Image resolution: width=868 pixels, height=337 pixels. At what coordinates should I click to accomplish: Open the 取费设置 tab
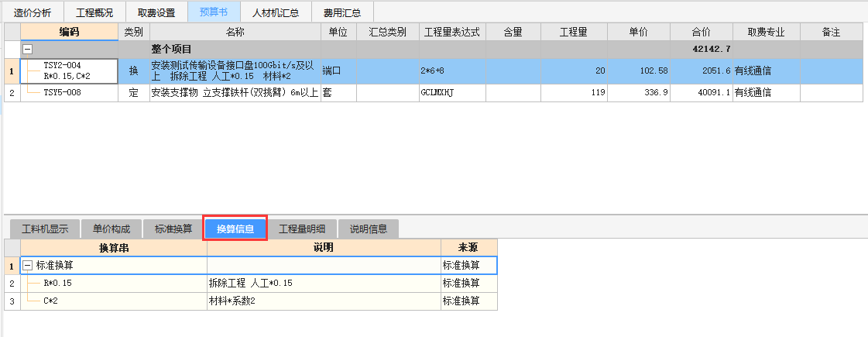[x=156, y=12]
